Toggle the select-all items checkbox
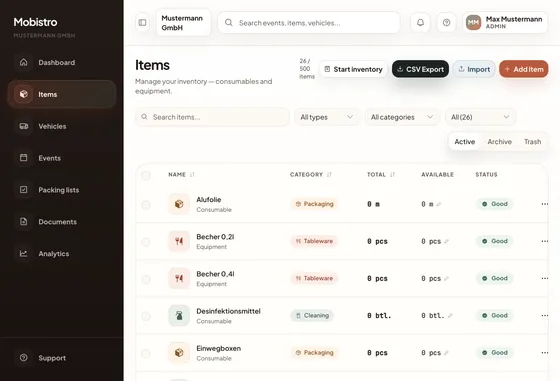560x381 pixels. pos(146,175)
